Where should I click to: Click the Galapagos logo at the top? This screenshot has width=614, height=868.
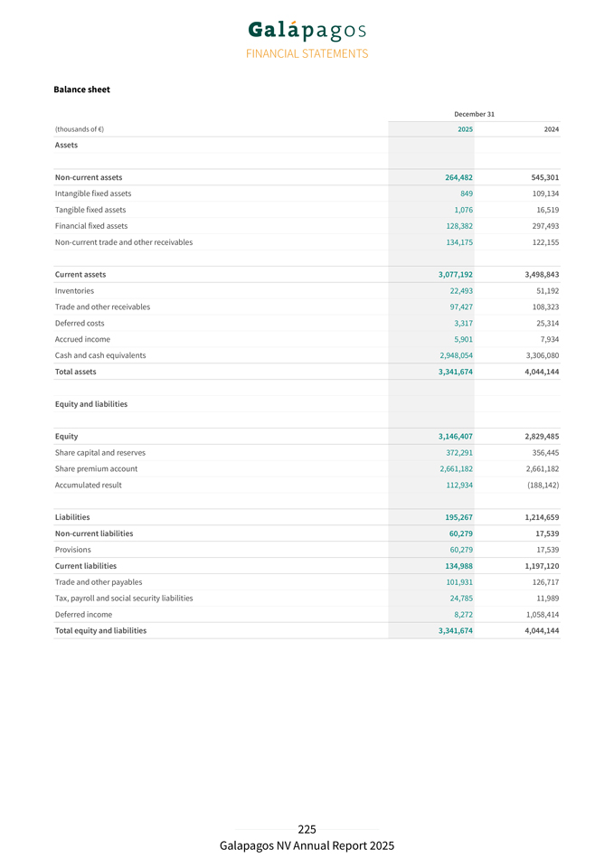click(x=307, y=30)
